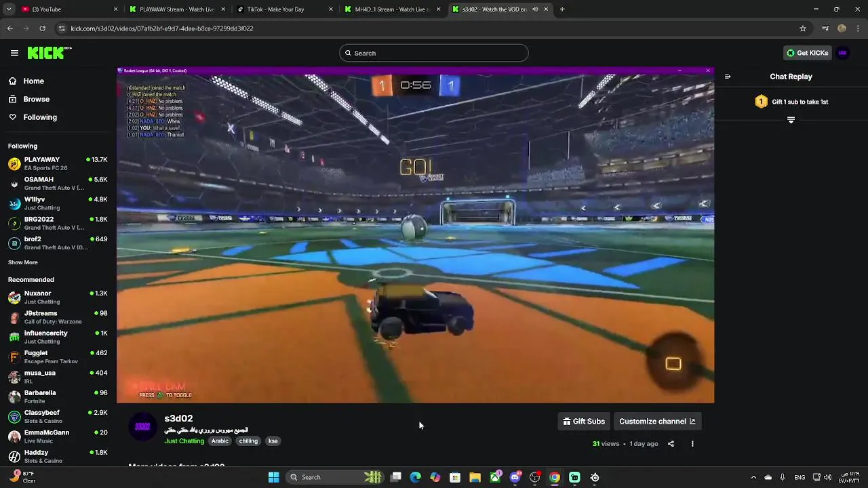Viewport: 868px width, 488px height.
Task: Open influencercity recommended channel
Action: [x=58, y=337]
